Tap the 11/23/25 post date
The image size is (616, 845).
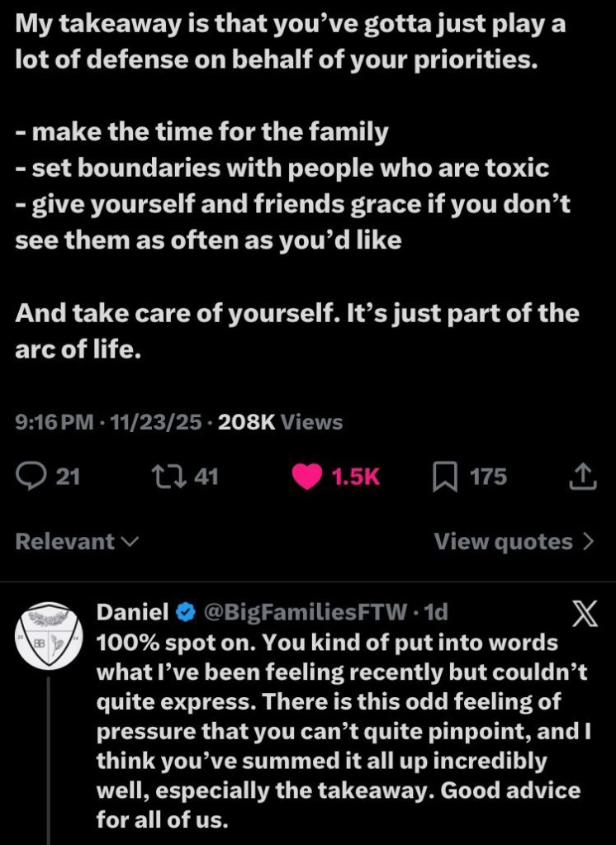point(155,423)
